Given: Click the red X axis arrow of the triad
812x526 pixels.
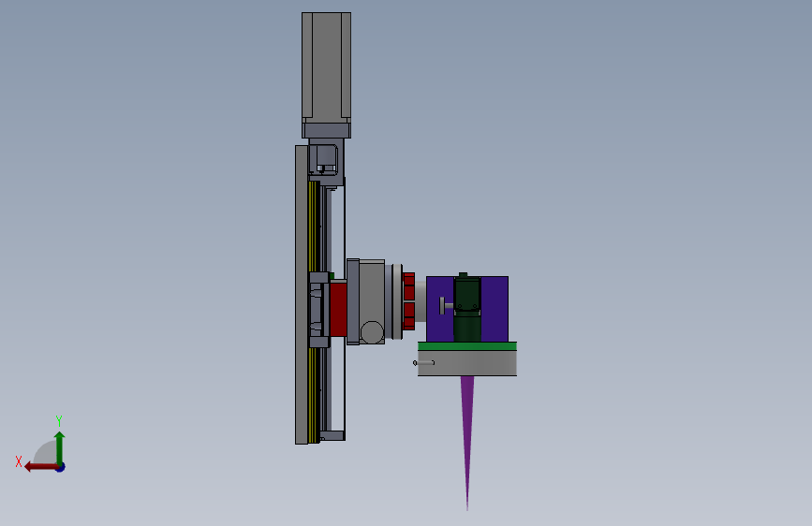Looking at the screenshot, I should pos(40,467).
